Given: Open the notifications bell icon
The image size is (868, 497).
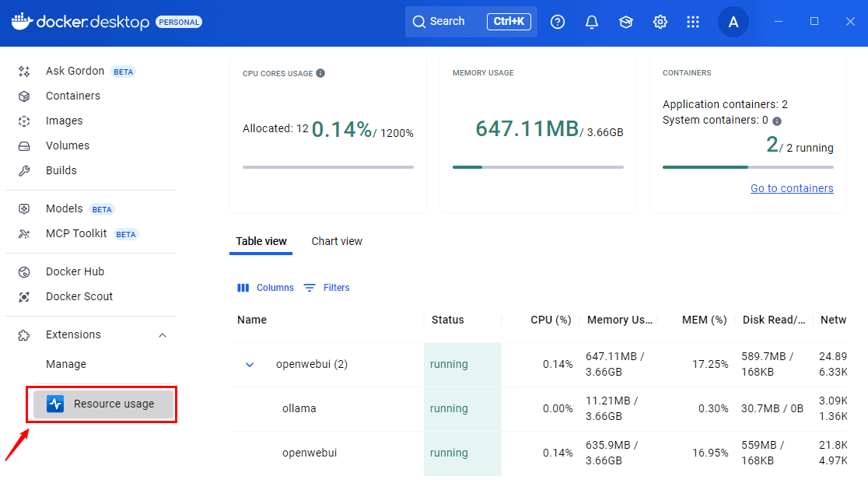Looking at the screenshot, I should coord(592,22).
